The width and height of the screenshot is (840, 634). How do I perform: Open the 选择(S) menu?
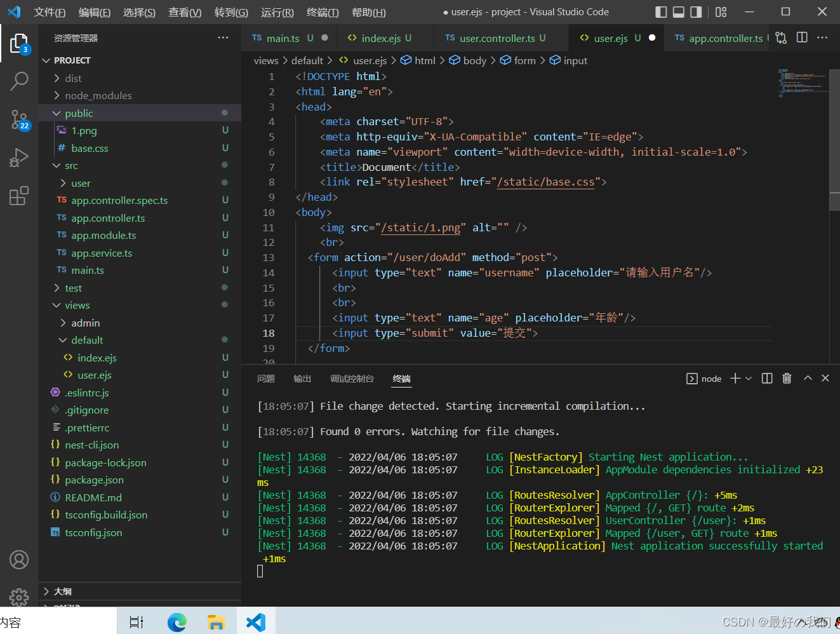(x=139, y=12)
